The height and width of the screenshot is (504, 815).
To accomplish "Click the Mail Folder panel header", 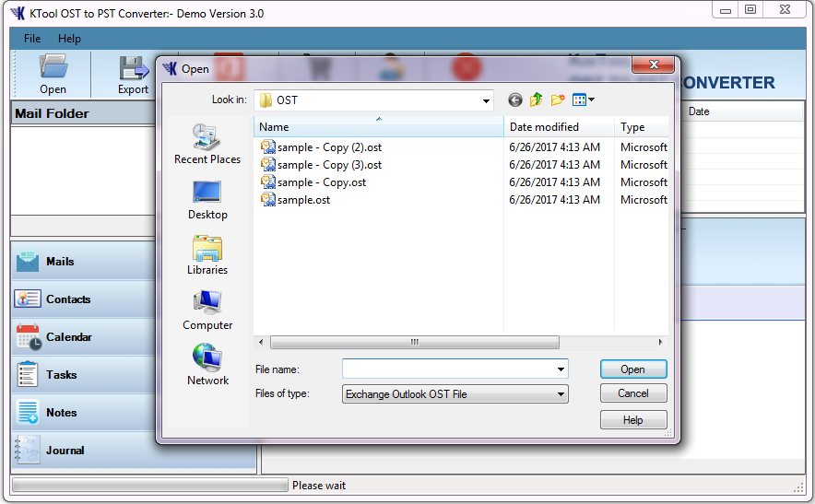I will click(x=83, y=113).
